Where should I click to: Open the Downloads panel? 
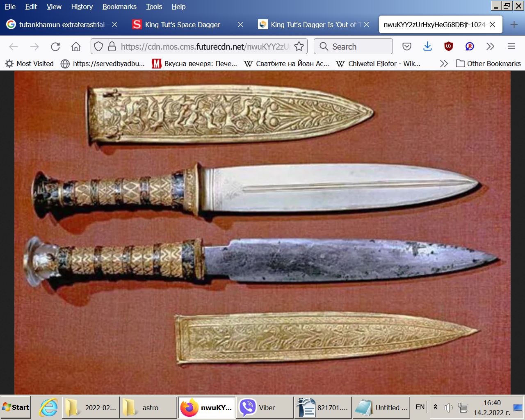pos(427,46)
